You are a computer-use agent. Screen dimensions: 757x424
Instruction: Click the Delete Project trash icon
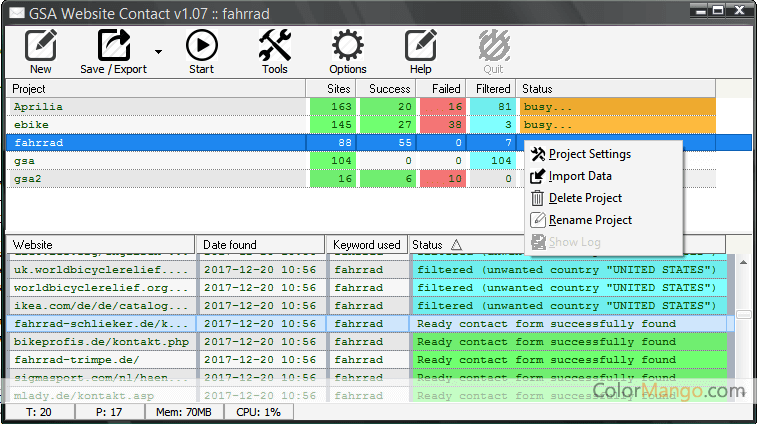537,198
